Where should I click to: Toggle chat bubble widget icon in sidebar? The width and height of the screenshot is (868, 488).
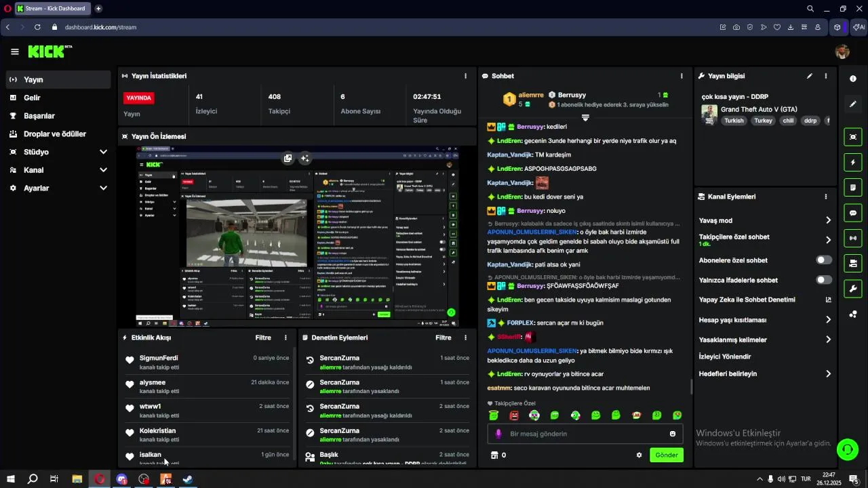coord(853,213)
